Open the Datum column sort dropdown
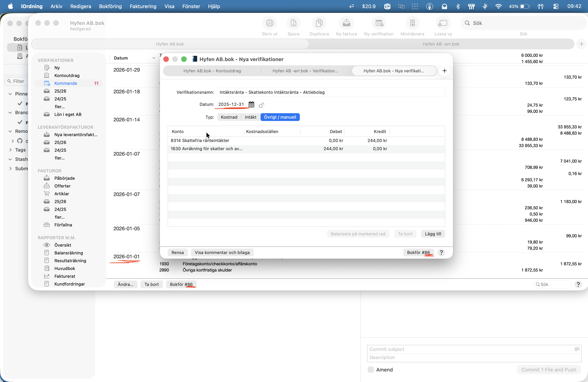 click(153, 58)
